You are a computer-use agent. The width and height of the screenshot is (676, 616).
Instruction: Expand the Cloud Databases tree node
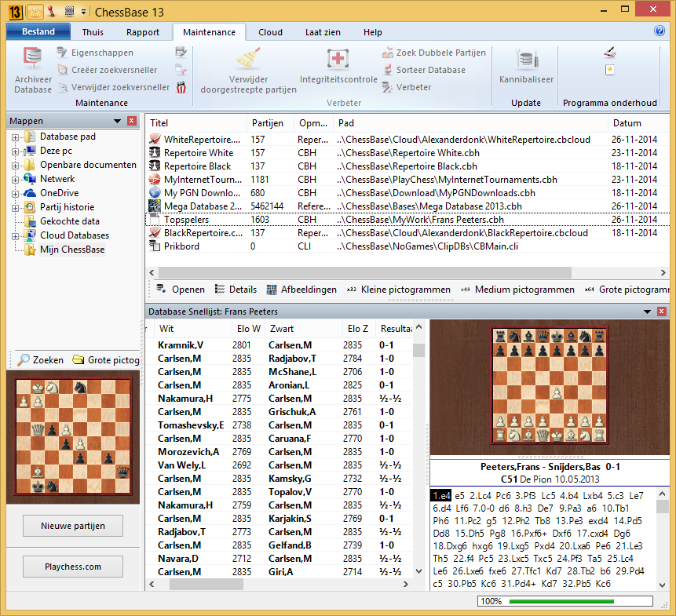pos(15,236)
